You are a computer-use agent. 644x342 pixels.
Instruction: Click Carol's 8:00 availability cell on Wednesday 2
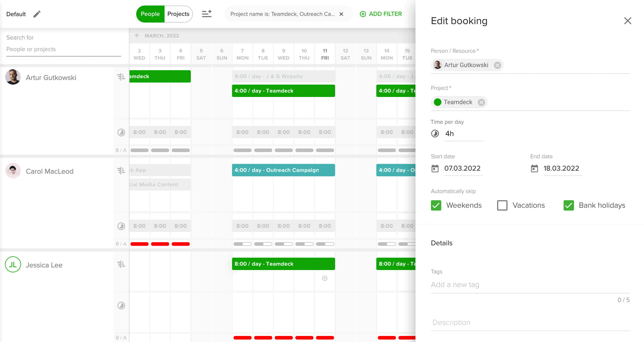139,226
